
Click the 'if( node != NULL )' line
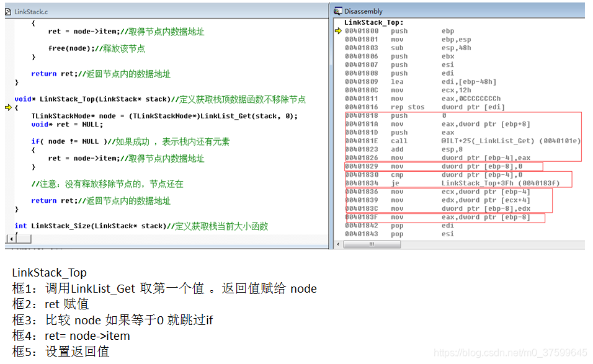coord(130,141)
